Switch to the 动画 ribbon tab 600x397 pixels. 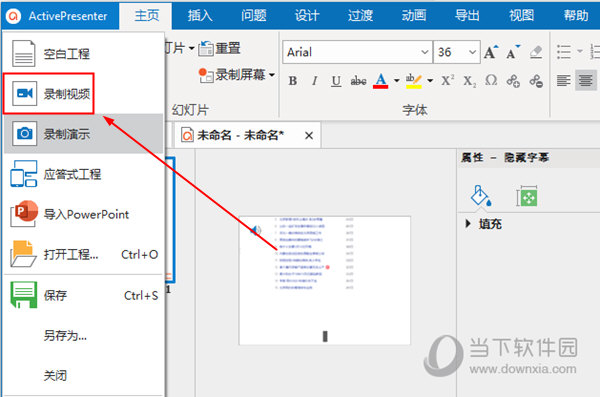point(414,16)
